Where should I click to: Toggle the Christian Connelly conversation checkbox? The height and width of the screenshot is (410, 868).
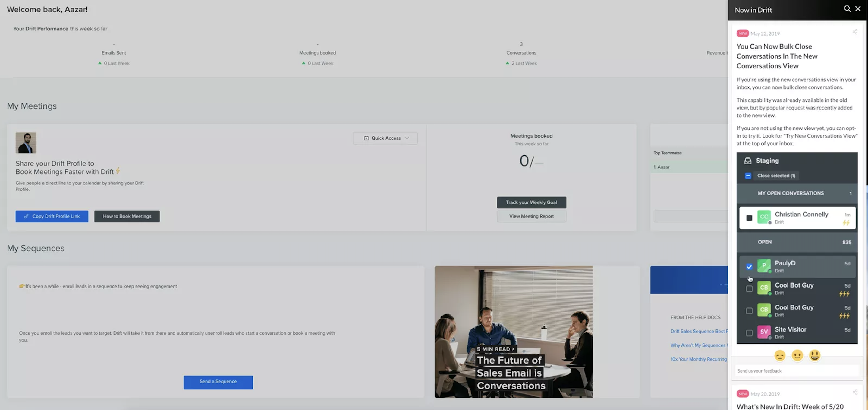pyautogui.click(x=749, y=218)
